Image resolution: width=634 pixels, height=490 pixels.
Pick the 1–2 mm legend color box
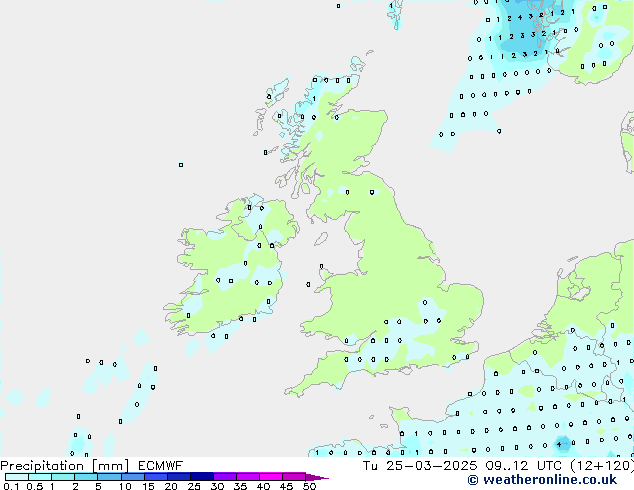tap(63, 477)
